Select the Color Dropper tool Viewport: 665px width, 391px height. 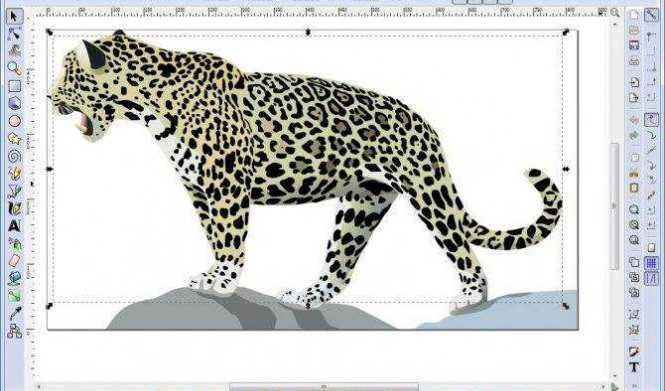pos(14,313)
